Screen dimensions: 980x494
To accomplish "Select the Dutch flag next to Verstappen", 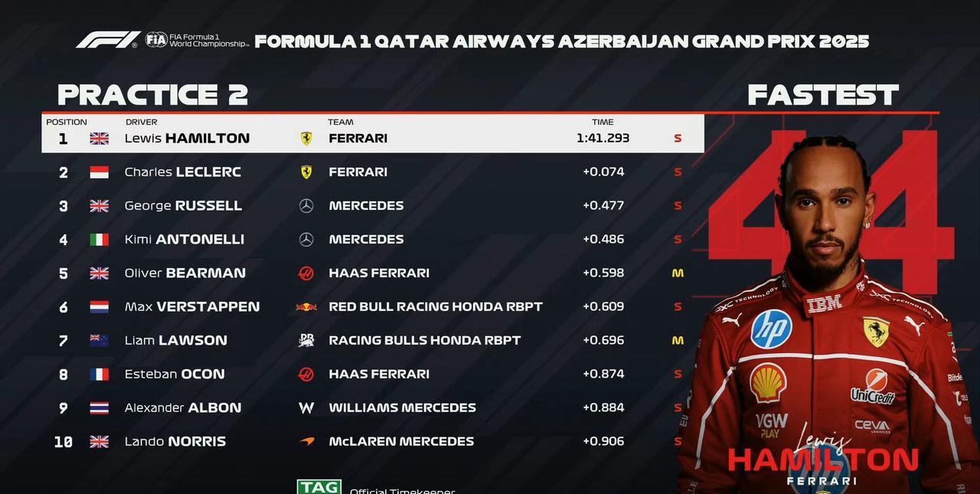I will pyautogui.click(x=100, y=307).
